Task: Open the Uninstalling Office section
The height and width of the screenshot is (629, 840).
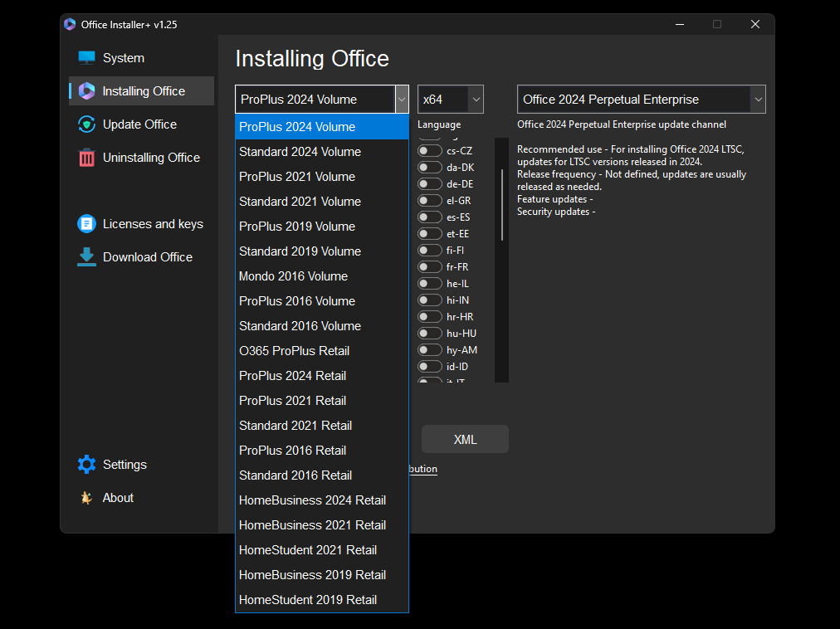Action: [141, 158]
